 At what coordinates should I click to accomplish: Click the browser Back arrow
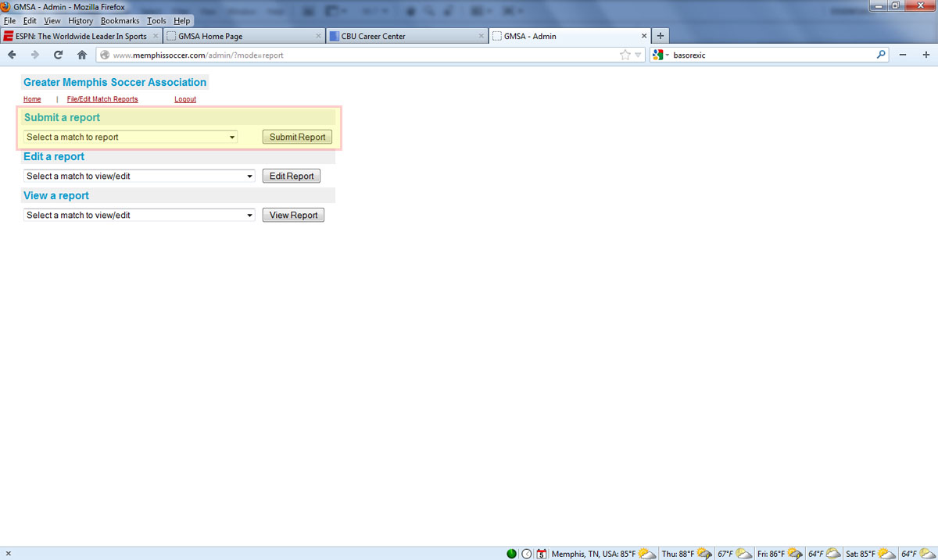tap(12, 55)
